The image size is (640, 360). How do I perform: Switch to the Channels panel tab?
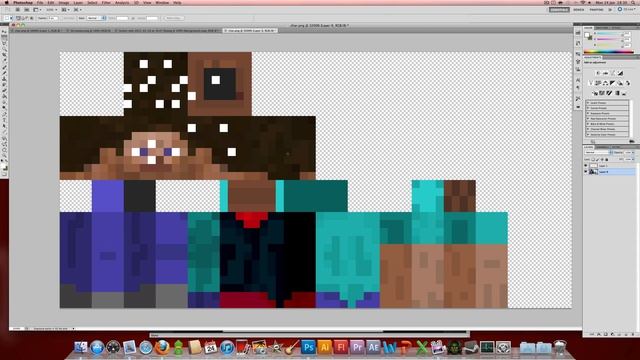(602, 147)
